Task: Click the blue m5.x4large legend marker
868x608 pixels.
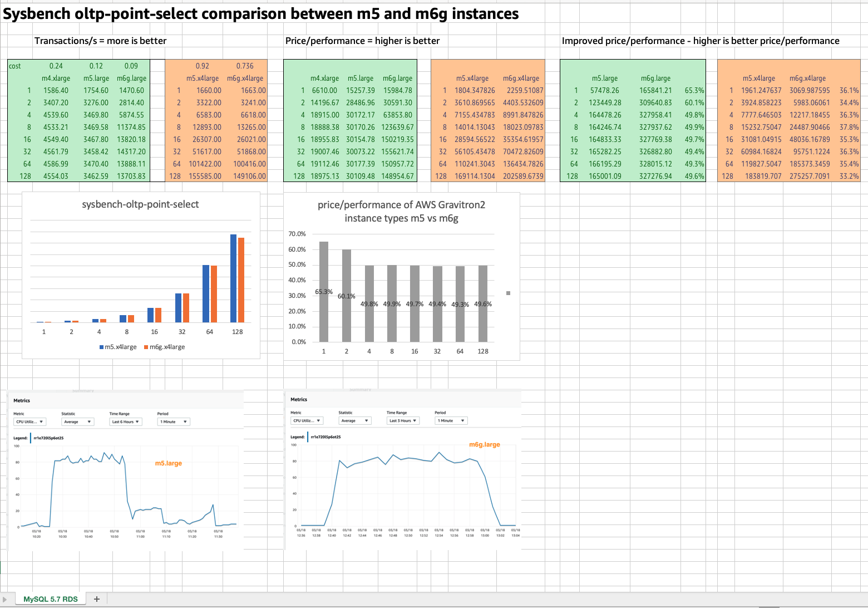Action: point(102,347)
